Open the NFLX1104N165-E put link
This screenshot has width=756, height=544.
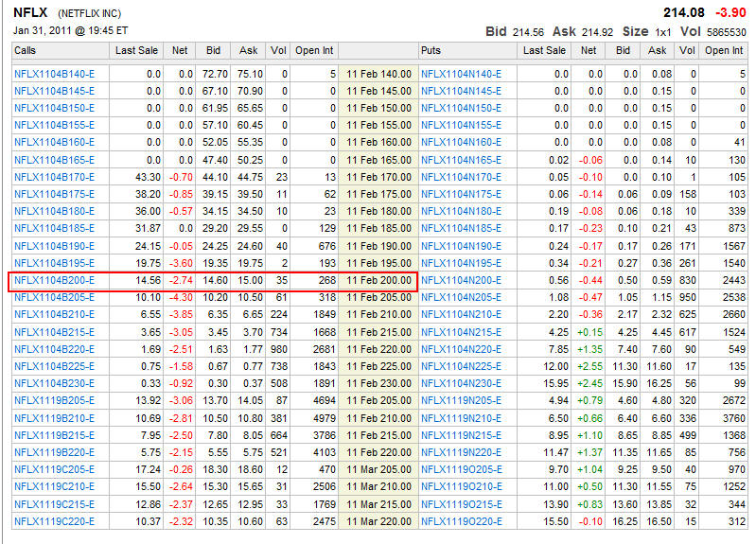tap(462, 160)
